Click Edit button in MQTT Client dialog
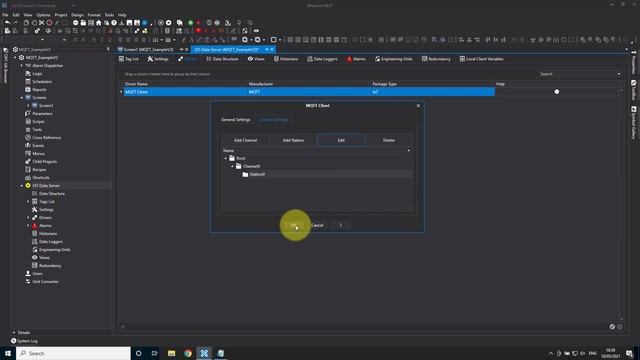Image resolution: width=640 pixels, height=360 pixels. pyautogui.click(x=341, y=140)
